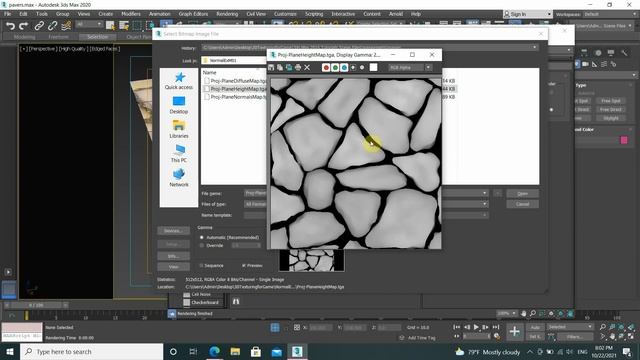Click the Info button in file dialog
The width and height of the screenshot is (640, 360).
coord(173,256)
